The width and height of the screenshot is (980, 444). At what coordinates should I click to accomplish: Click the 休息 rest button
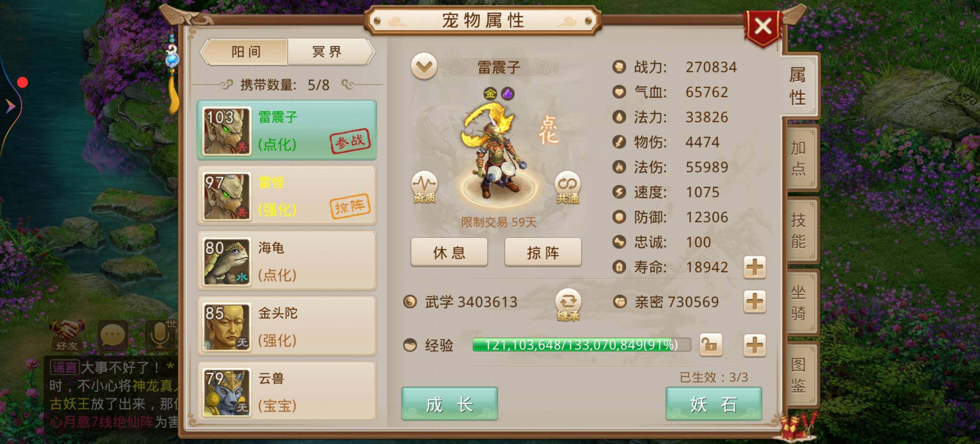click(449, 252)
